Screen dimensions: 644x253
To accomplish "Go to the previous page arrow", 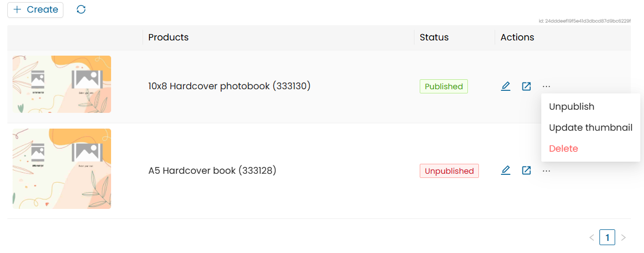I will point(592,238).
